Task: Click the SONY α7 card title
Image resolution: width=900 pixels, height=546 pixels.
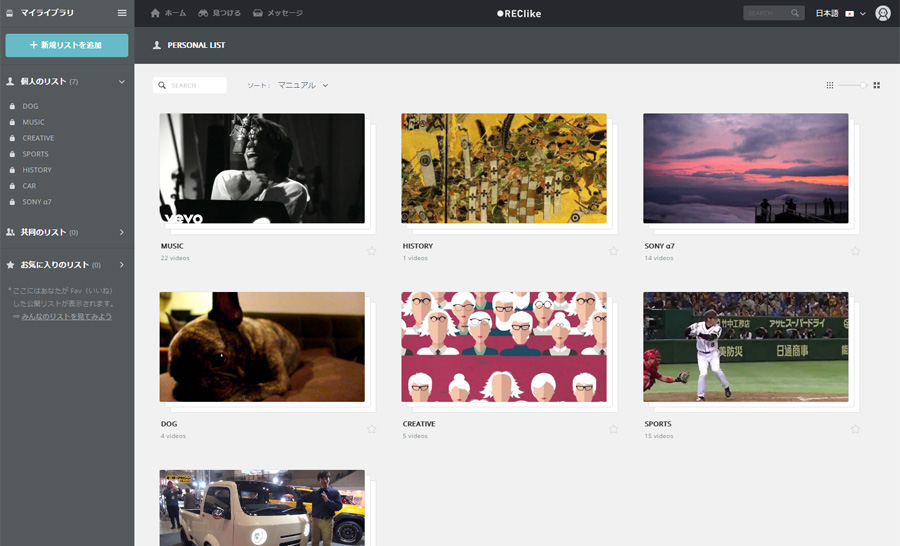Action: click(x=660, y=246)
